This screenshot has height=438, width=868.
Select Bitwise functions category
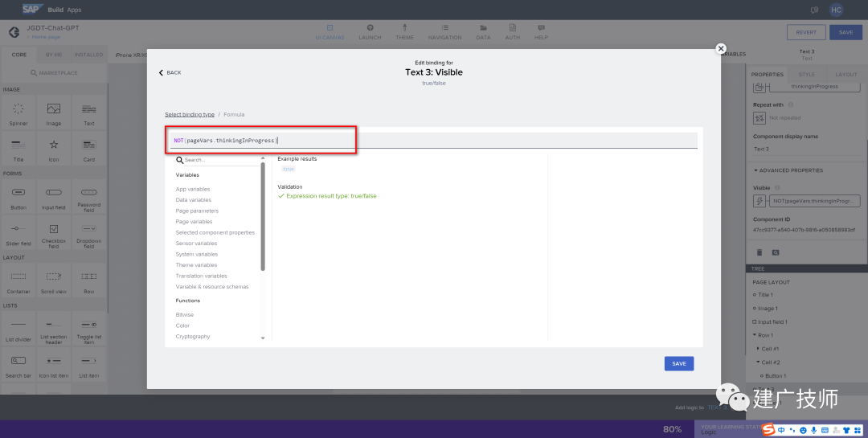[x=184, y=314]
